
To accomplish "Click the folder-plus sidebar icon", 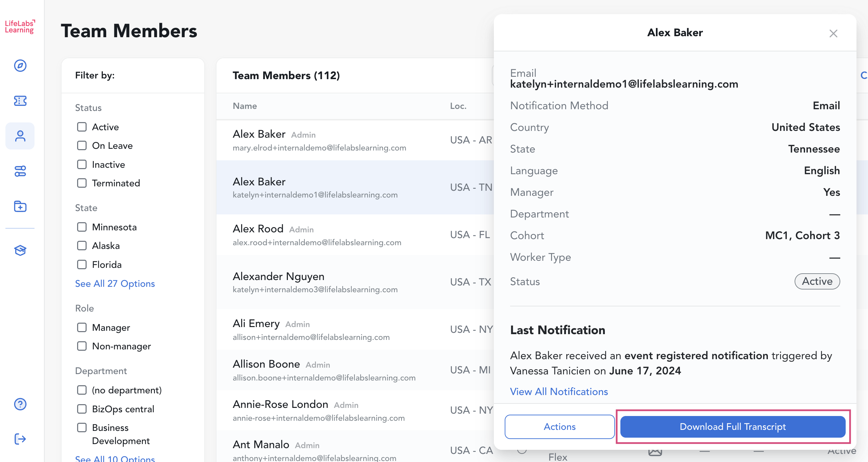I will click(x=20, y=206).
